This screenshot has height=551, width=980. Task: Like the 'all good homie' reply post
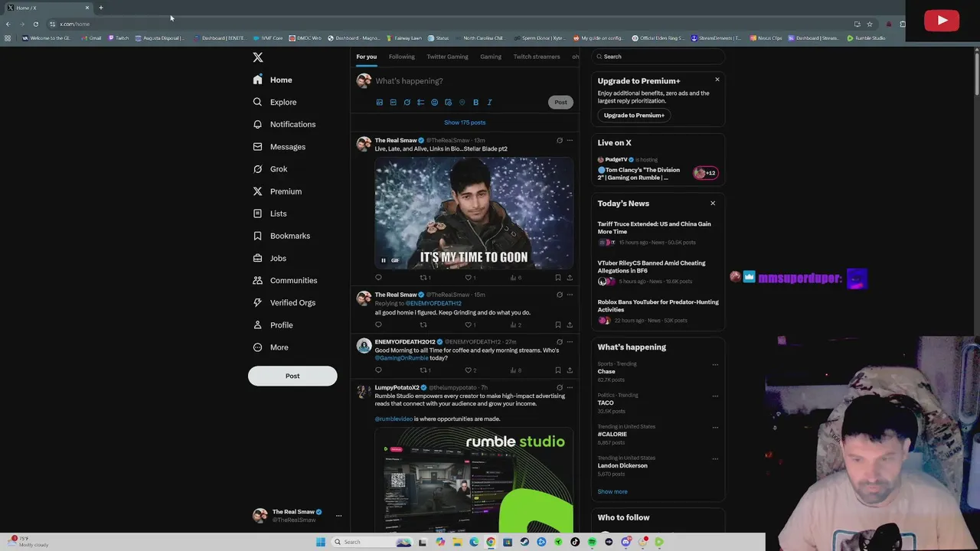(x=469, y=324)
